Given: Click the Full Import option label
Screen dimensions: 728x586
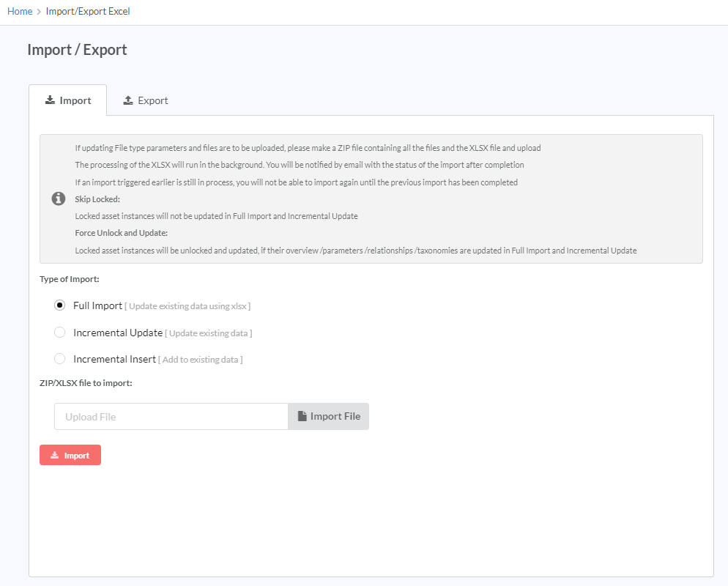Looking at the screenshot, I should pyautogui.click(x=97, y=305).
